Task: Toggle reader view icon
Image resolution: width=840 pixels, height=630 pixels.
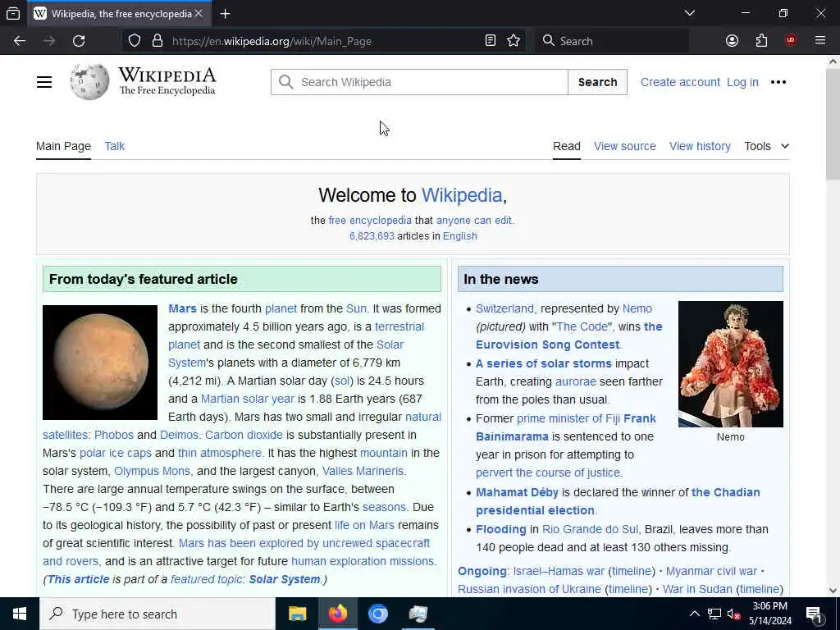Action: click(x=491, y=41)
